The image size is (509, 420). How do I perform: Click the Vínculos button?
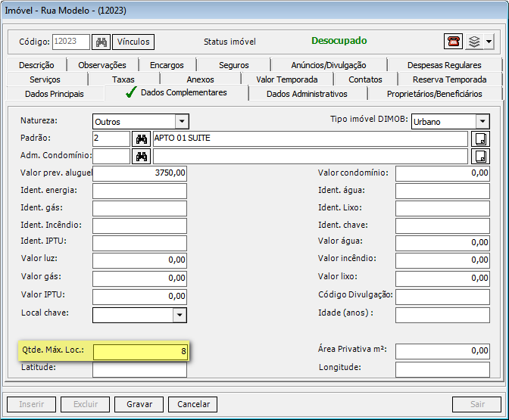(x=133, y=42)
